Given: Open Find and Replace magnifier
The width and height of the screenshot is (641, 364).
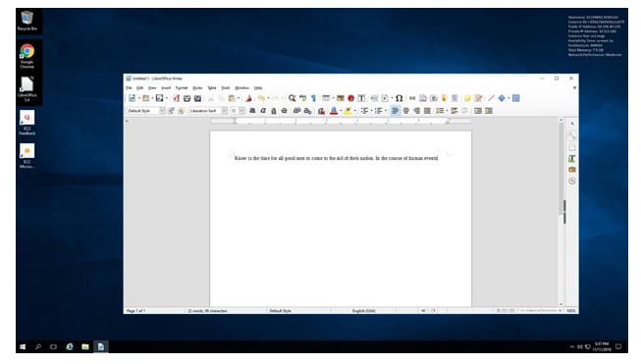Looking at the screenshot, I should [292, 98].
